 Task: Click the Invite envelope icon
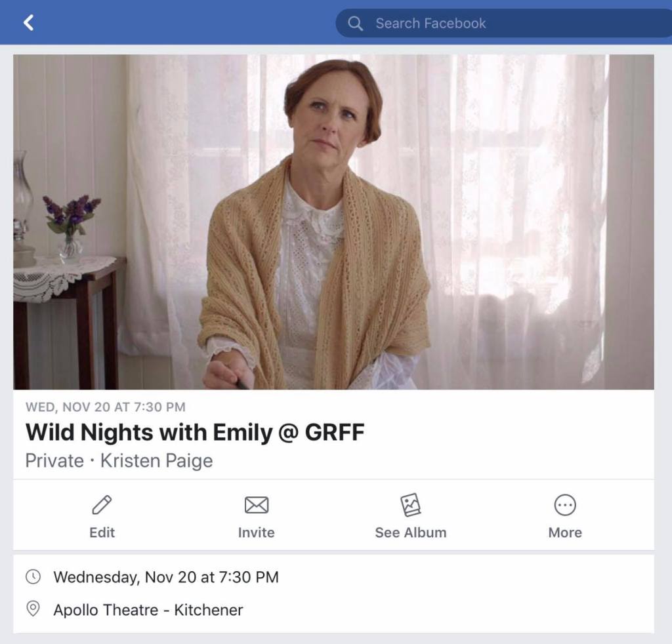tap(256, 505)
